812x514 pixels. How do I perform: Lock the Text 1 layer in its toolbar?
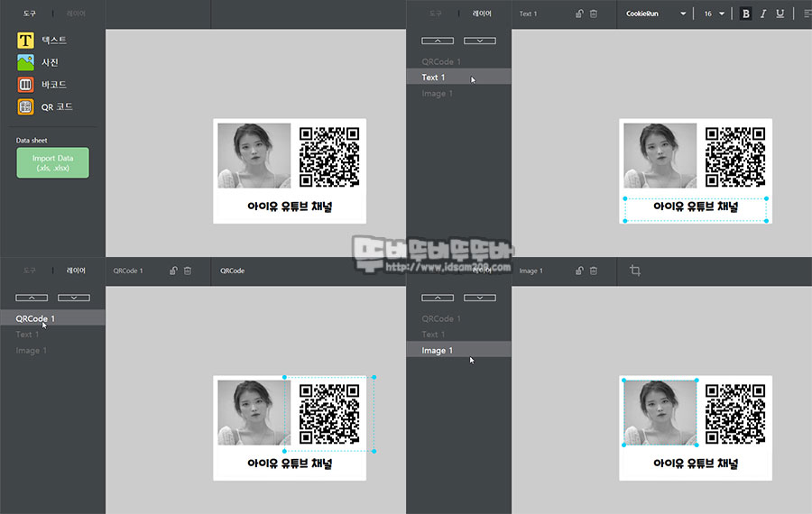click(x=579, y=14)
